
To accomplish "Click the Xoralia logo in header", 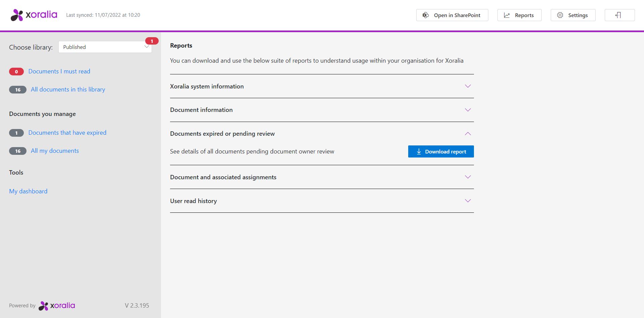I will [x=34, y=15].
